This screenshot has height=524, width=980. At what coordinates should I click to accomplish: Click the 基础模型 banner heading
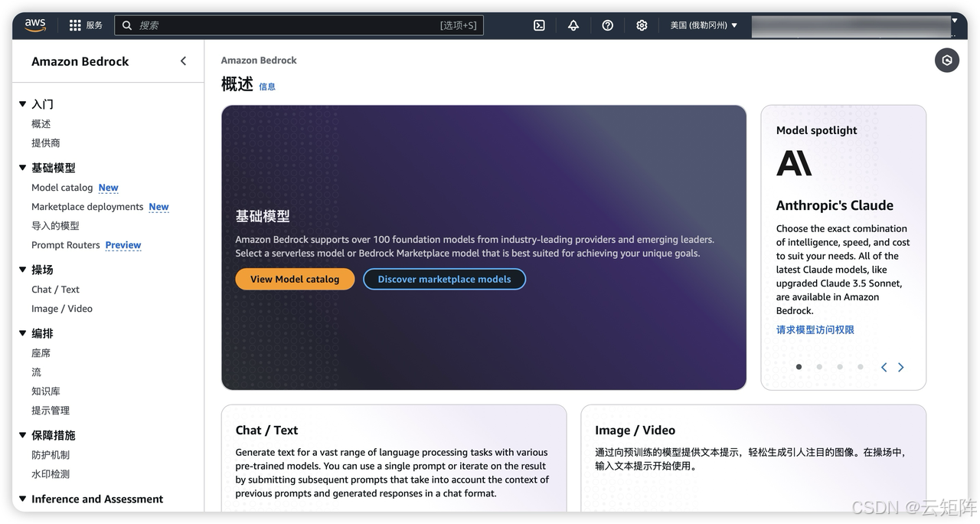[x=263, y=217]
